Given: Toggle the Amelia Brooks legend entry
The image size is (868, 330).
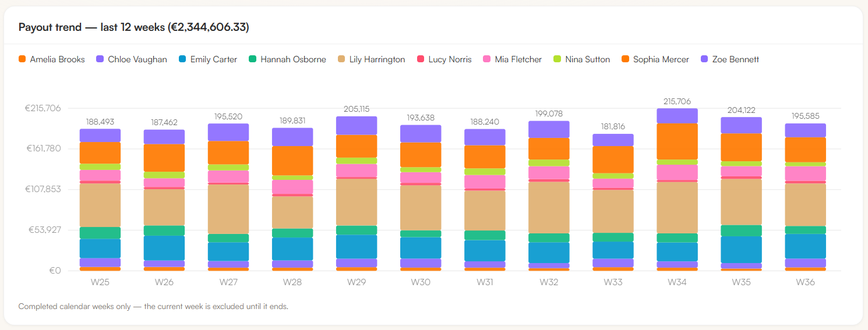Looking at the screenshot, I should (51, 59).
